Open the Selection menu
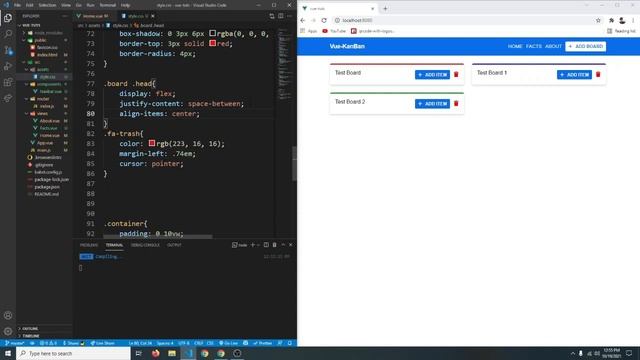The image size is (640, 360). (47, 5)
